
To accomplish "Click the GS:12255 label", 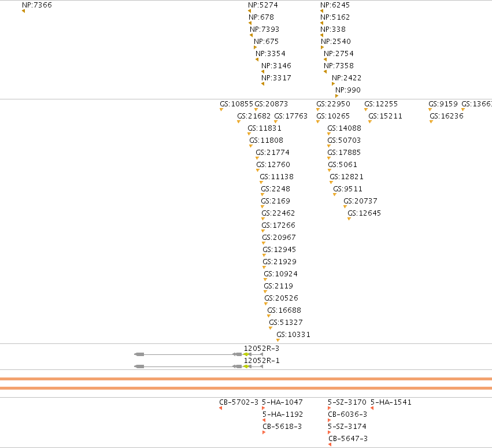I will [x=381, y=104].
